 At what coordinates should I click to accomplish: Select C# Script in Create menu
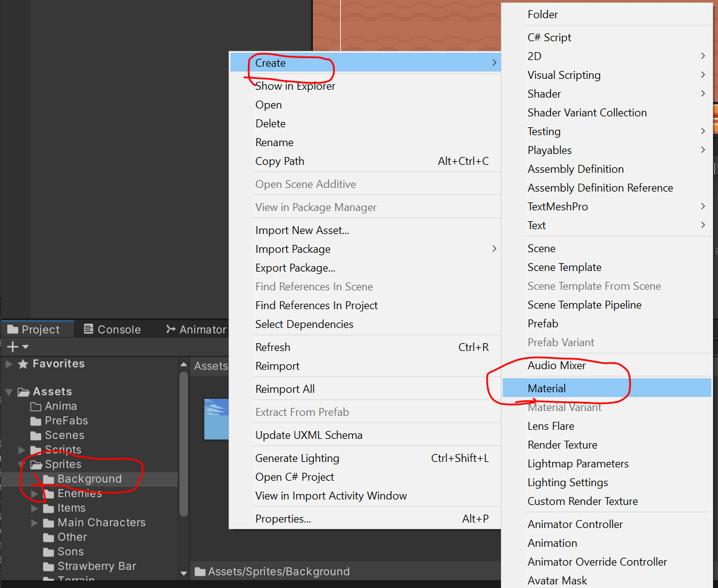[x=549, y=37]
